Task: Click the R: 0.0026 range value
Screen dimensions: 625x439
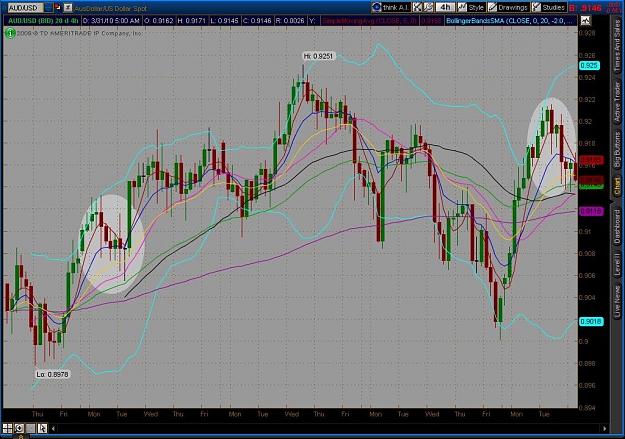Action: [290, 20]
